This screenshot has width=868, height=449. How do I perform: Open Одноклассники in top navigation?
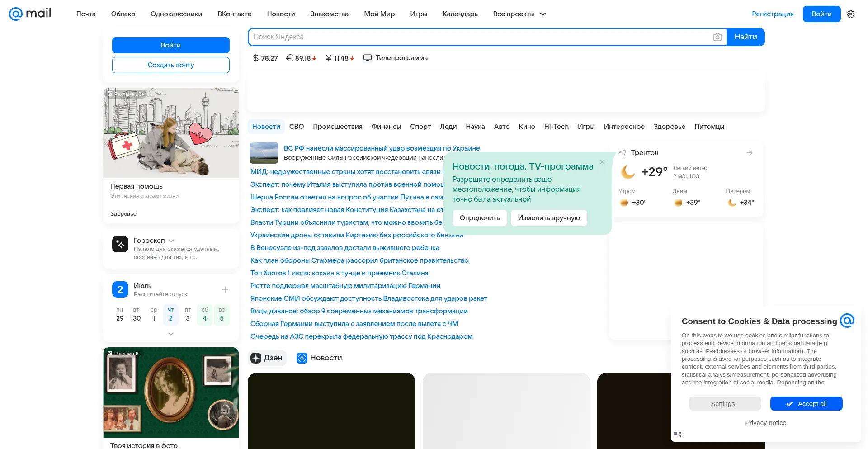(176, 14)
